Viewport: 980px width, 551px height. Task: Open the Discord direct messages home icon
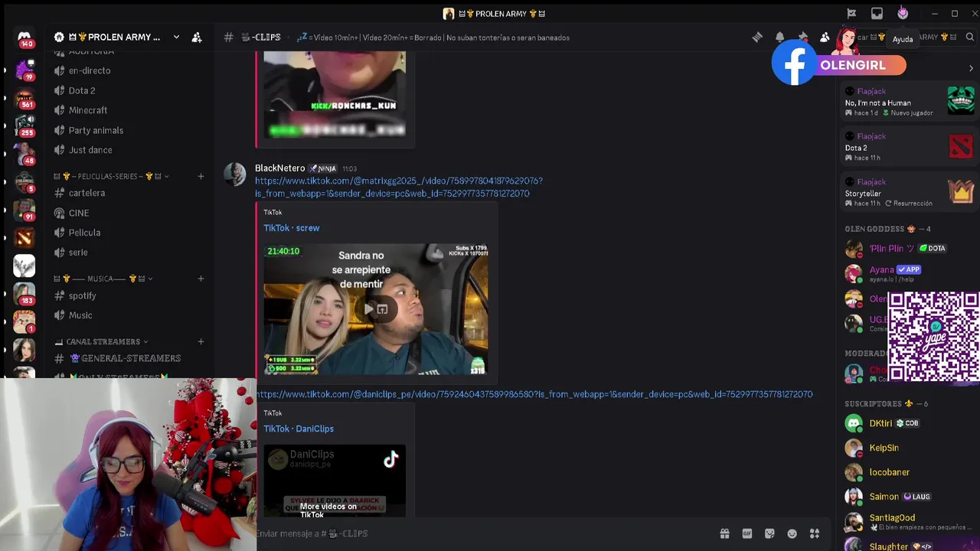tap(24, 37)
